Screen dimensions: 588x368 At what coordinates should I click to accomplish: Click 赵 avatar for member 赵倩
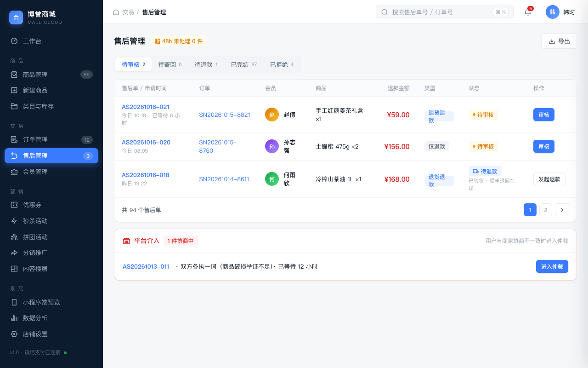pyautogui.click(x=272, y=115)
